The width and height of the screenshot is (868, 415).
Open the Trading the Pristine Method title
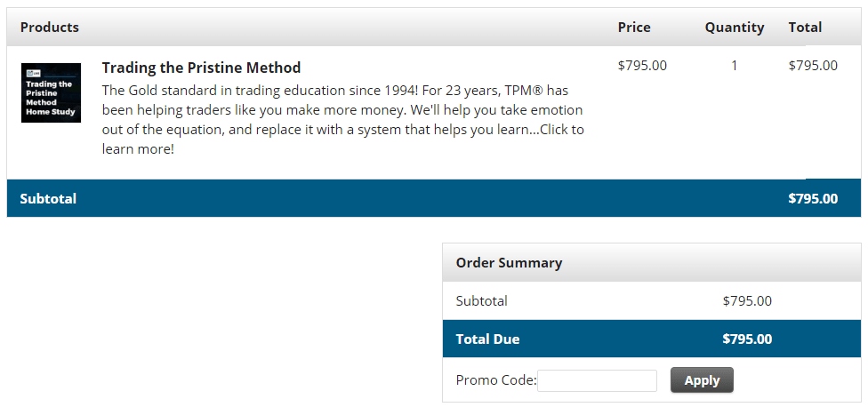(201, 68)
